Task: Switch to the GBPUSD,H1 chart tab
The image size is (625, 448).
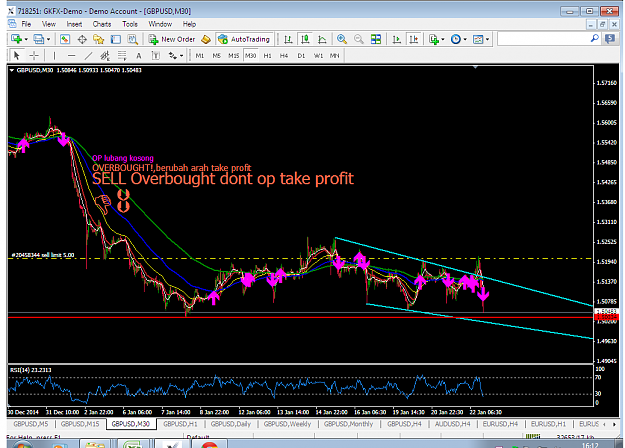Action: pyautogui.click(x=180, y=424)
